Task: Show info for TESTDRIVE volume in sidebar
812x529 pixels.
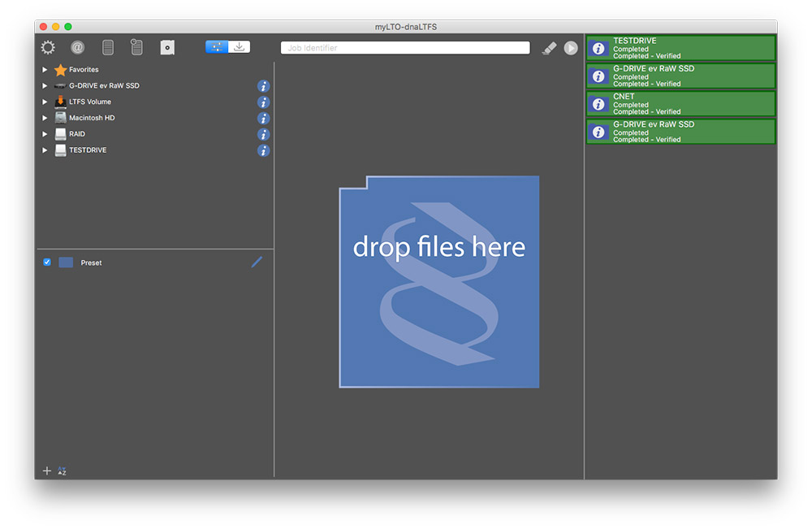Action: tap(264, 150)
